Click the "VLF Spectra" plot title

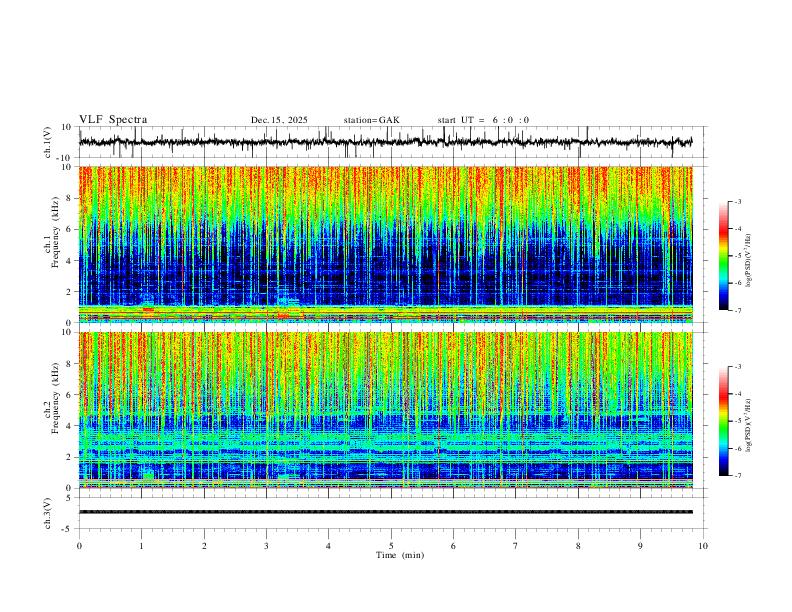(x=113, y=120)
